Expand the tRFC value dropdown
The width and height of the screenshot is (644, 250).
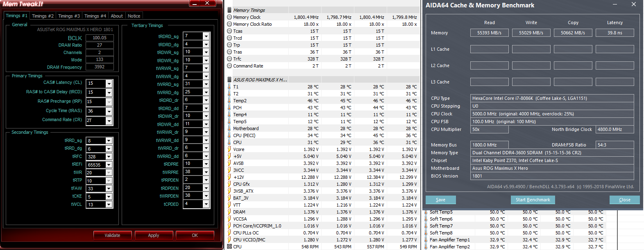(109, 157)
